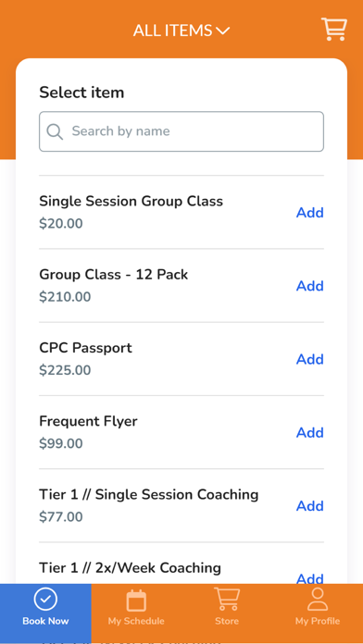Click the magnifier icon in search box
This screenshot has width=363, height=644.
click(x=55, y=131)
